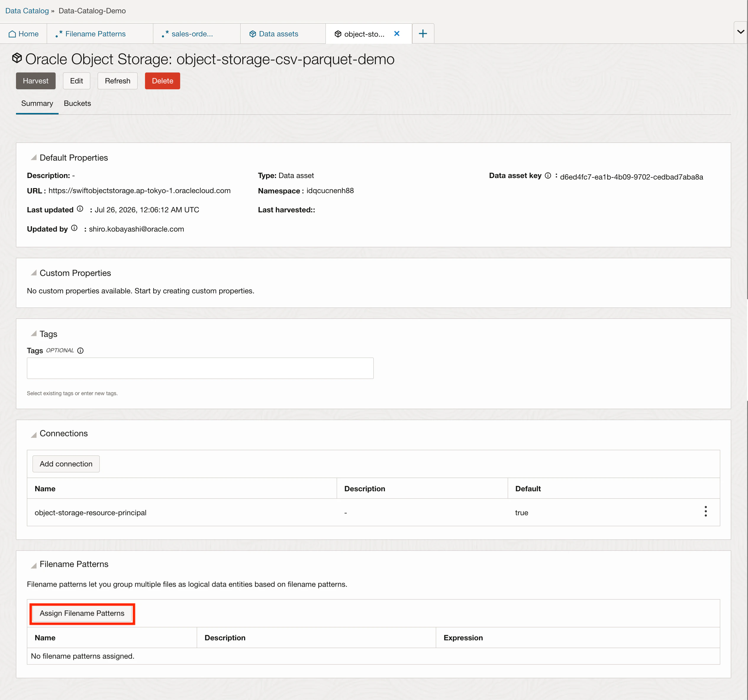Screen dimensions: 748x700
Task: Collapse the Custom Properties section
Action: 34,273
